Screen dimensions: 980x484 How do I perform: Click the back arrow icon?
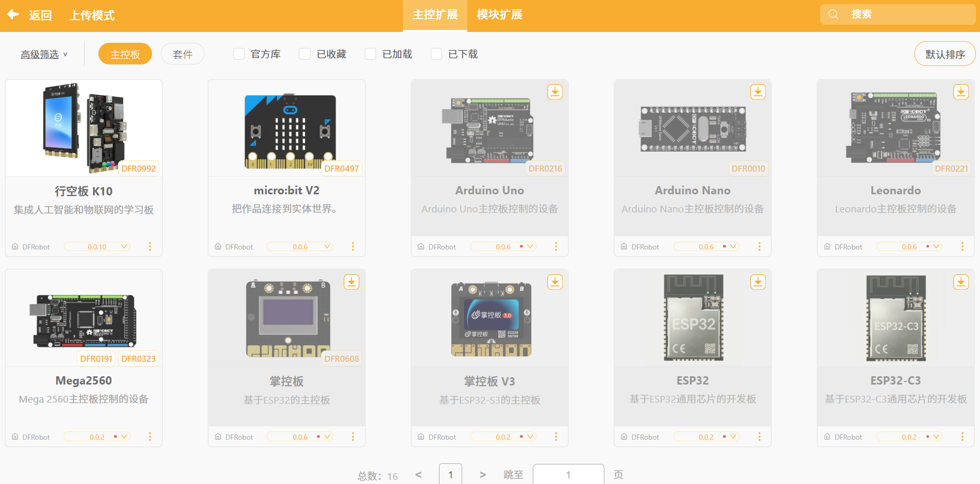tap(13, 14)
